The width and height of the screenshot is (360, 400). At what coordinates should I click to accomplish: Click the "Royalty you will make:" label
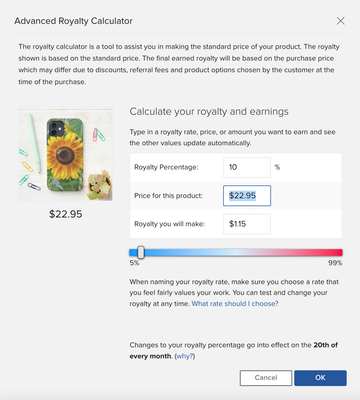(169, 224)
